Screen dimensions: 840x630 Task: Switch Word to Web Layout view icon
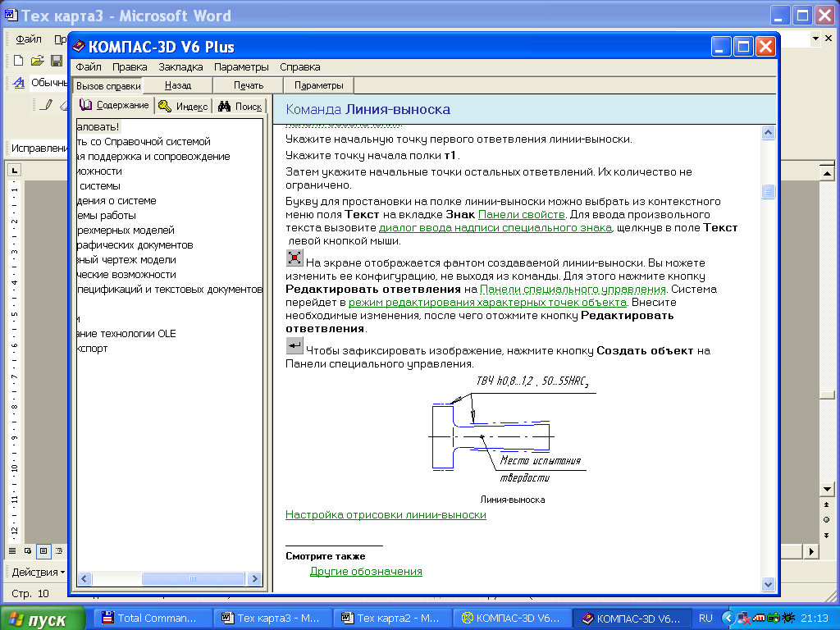pyautogui.click(x=28, y=550)
